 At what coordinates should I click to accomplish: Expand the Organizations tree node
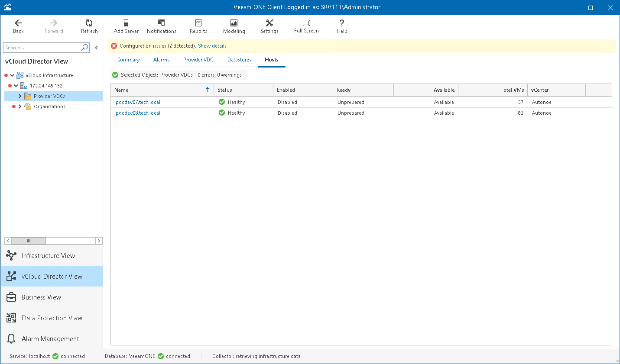(x=20, y=106)
